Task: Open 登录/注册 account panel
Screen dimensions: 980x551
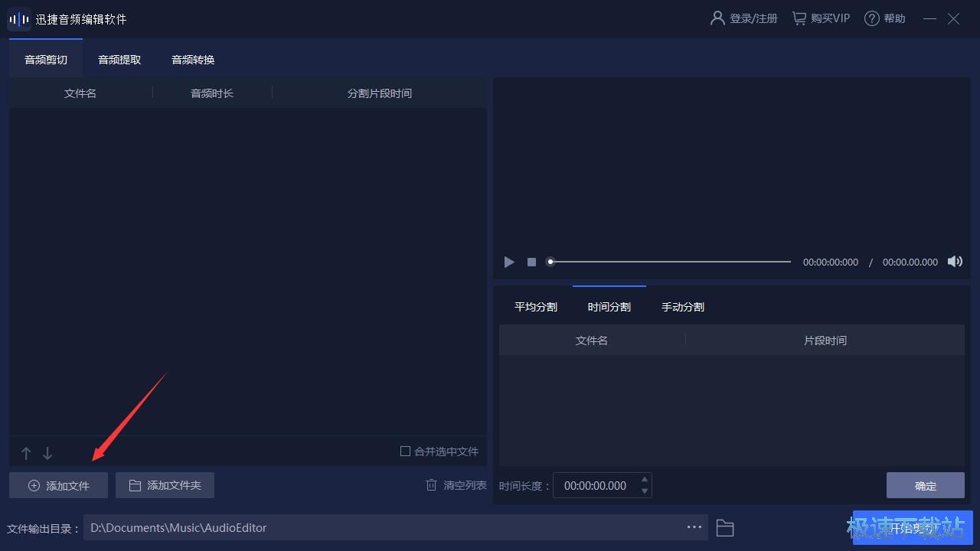Action: click(x=743, y=18)
